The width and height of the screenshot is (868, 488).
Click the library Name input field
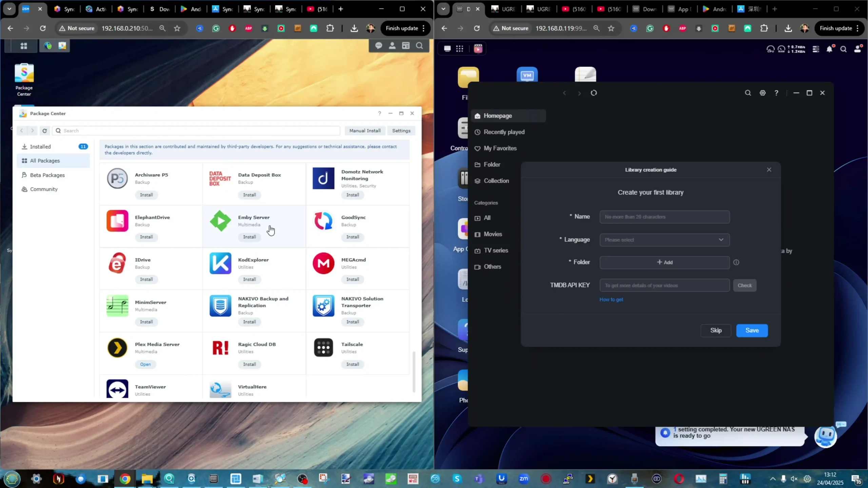pos(665,217)
